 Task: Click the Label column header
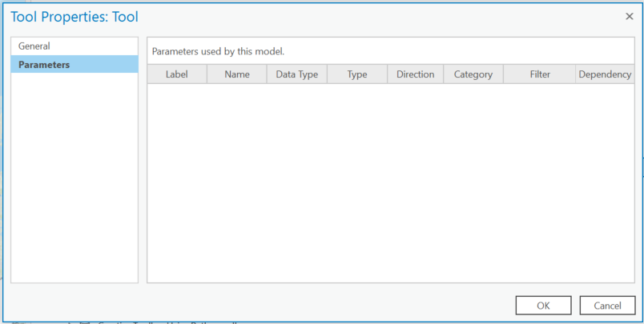(x=177, y=74)
